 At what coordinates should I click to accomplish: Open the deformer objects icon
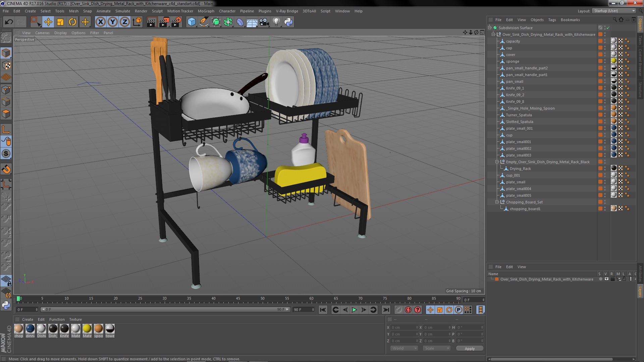point(240,22)
